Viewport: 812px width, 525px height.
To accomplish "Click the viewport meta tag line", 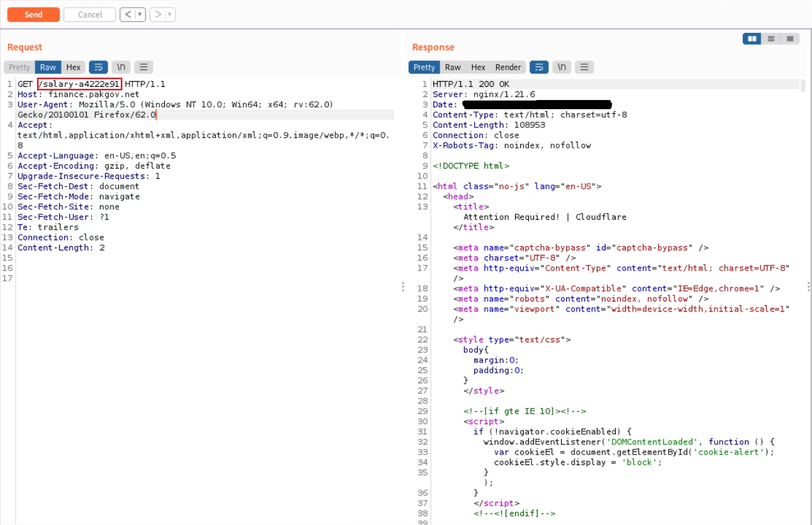I will click(621, 314).
